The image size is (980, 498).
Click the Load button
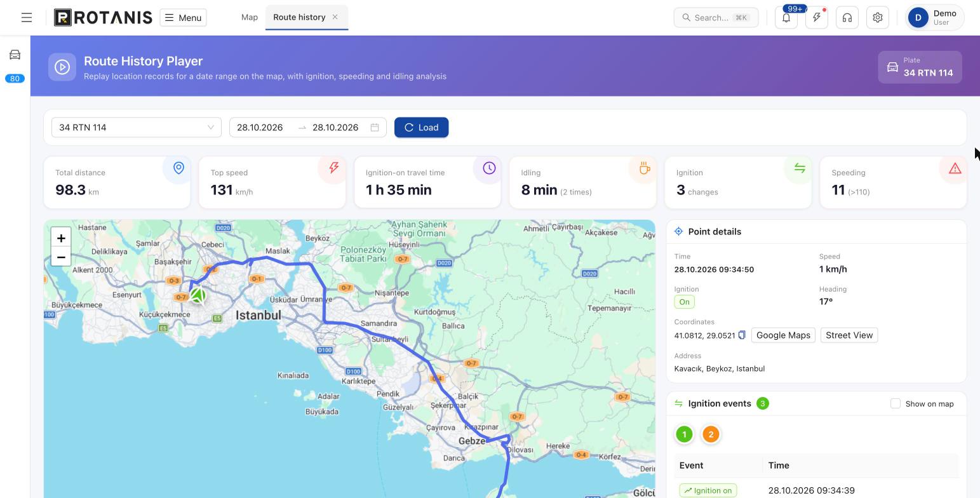tap(421, 128)
